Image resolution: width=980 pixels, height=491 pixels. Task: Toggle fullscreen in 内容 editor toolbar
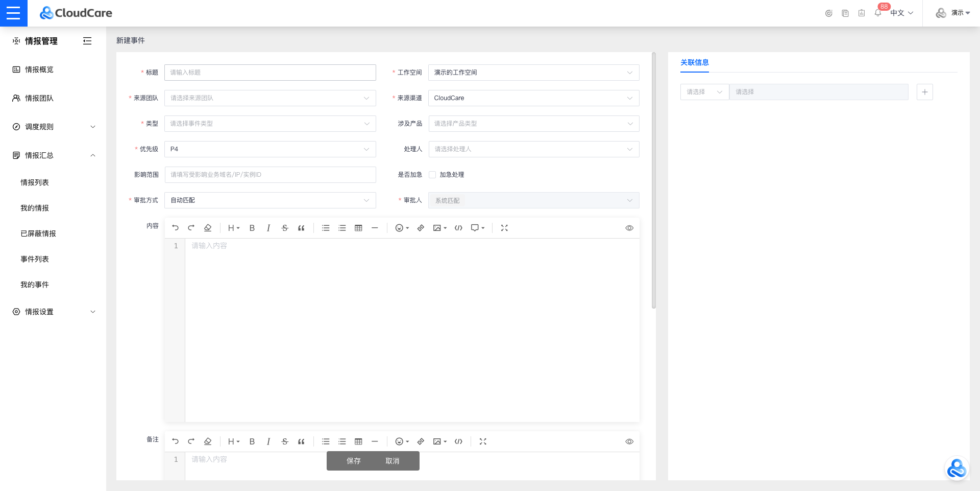(504, 228)
